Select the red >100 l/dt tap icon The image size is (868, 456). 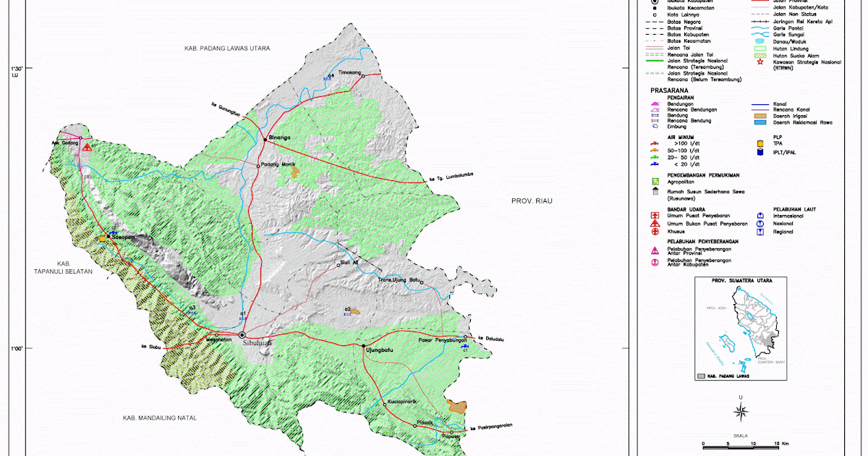[x=655, y=143]
